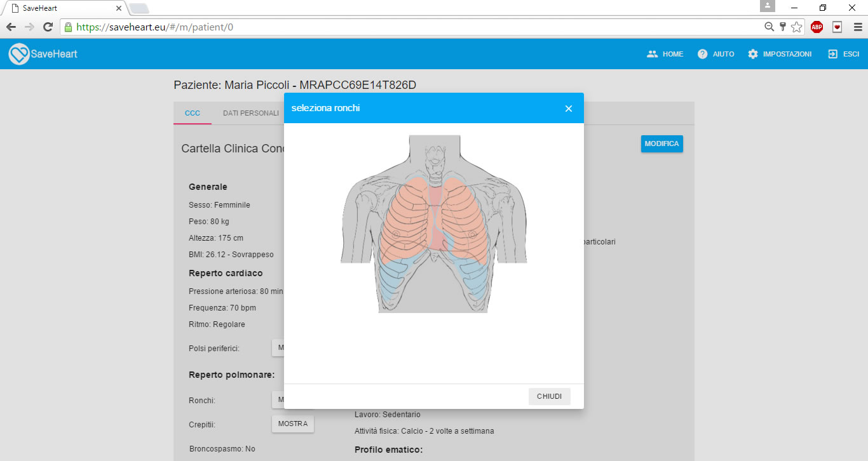
Task: Click the saved password key icon
Action: (x=783, y=27)
